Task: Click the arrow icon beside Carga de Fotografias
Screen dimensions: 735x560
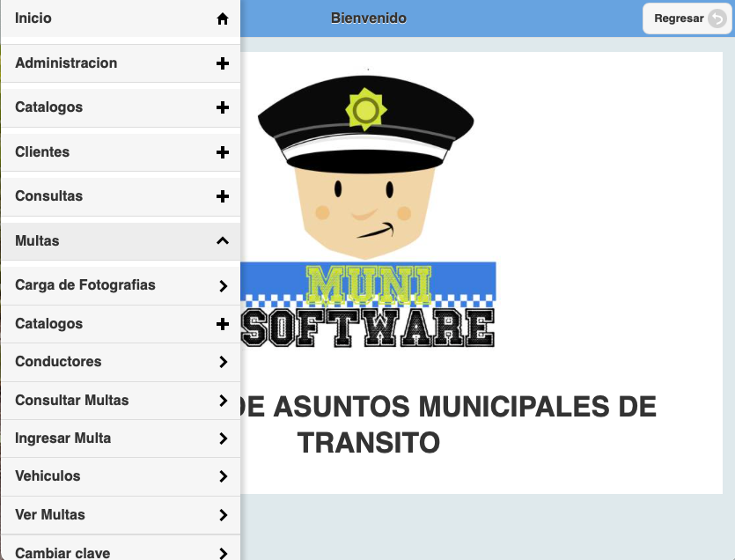Action: [223, 285]
